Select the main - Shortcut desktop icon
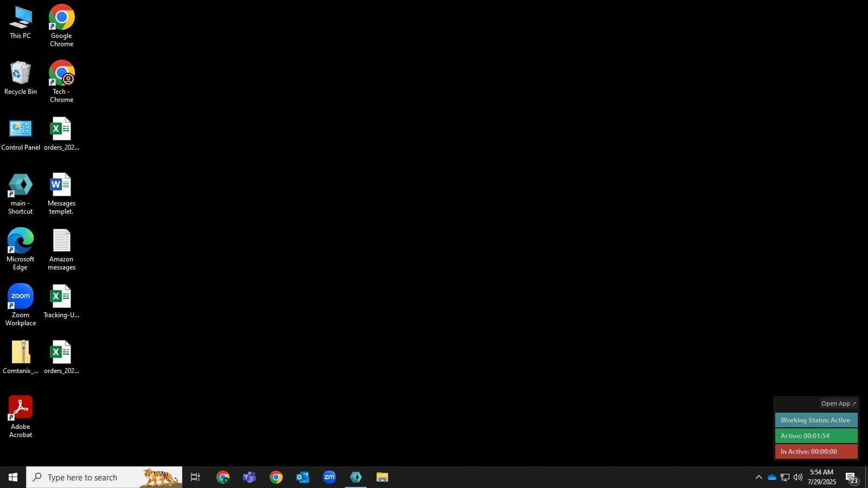This screenshot has height=488, width=868. tap(21, 194)
